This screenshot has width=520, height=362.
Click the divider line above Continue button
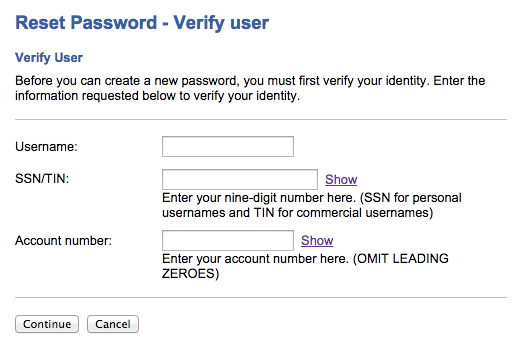261,297
